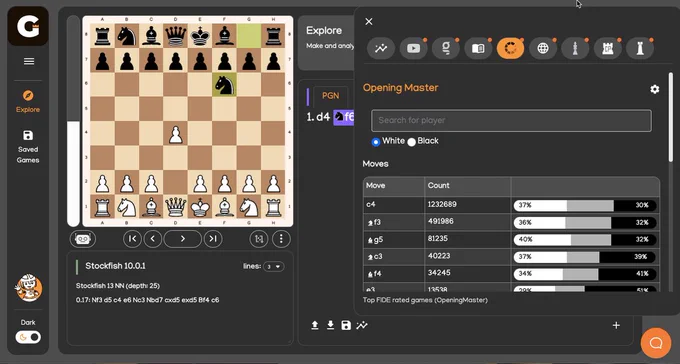
Task: Open Opening Master settings gear
Action: pyautogui.click(x=654, y=89)
